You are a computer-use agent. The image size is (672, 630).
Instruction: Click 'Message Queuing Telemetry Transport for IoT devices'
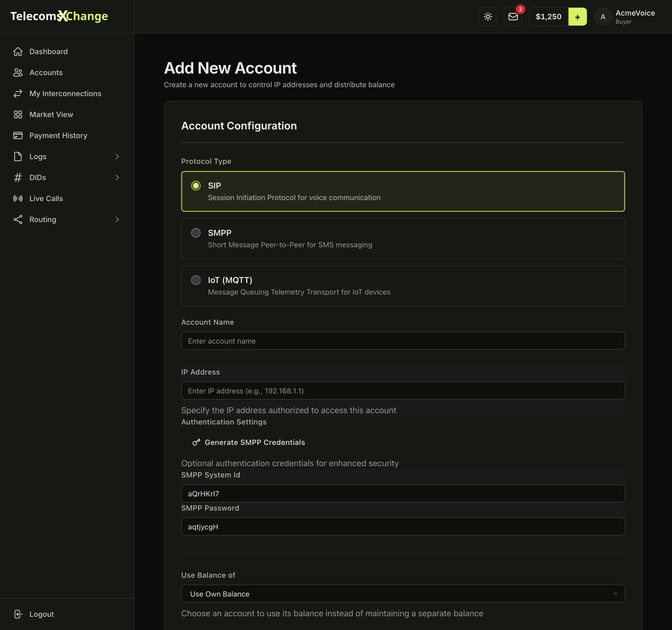[299, 292]
